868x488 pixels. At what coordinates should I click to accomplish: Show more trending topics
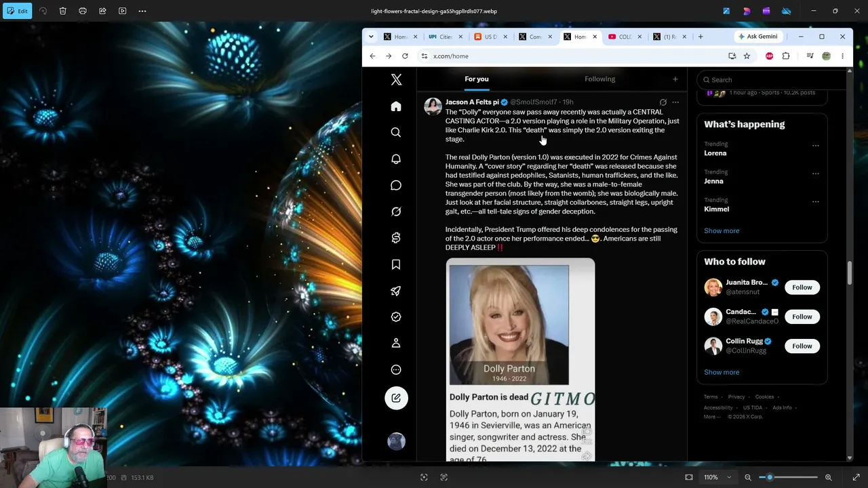click(x=722, y=231)
